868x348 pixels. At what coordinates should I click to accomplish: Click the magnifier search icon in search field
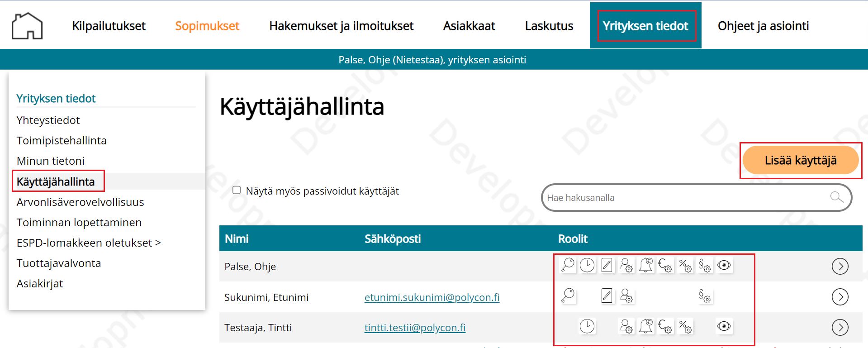(837, 197)
